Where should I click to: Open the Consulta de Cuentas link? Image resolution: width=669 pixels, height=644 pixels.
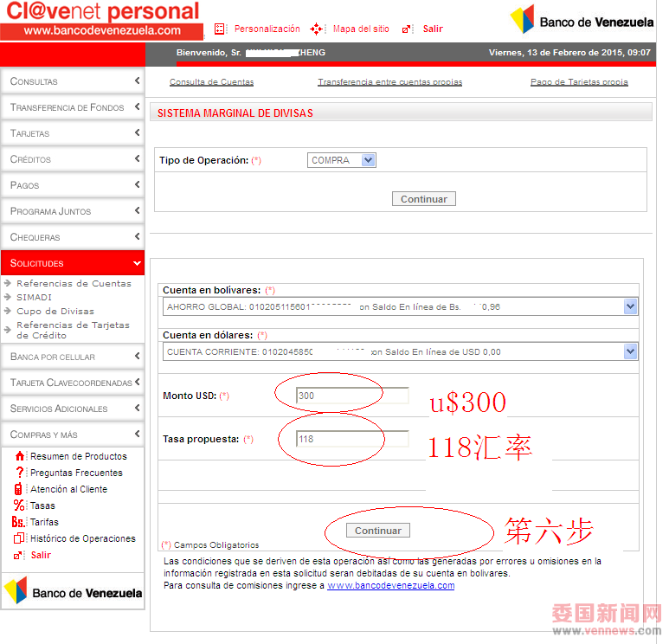(212, 81)
